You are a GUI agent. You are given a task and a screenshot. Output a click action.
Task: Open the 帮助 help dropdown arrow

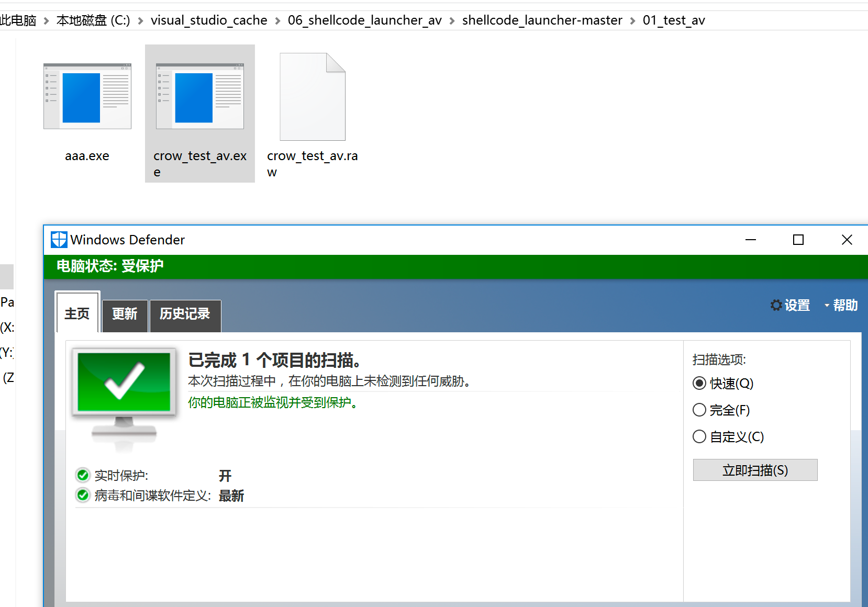point(827,306)
